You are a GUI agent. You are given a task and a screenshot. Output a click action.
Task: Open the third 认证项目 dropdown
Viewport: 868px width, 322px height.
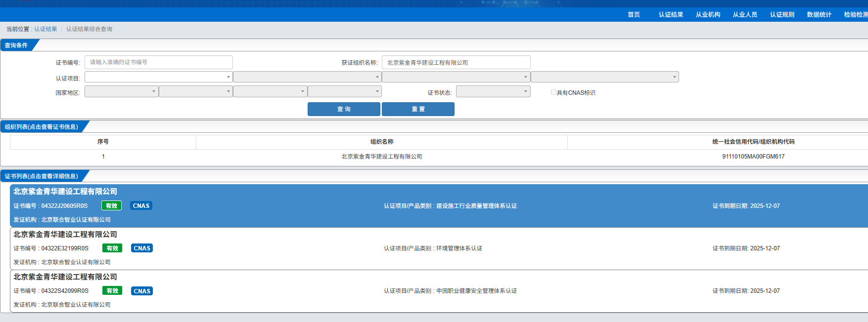click(x=456, y=77)
